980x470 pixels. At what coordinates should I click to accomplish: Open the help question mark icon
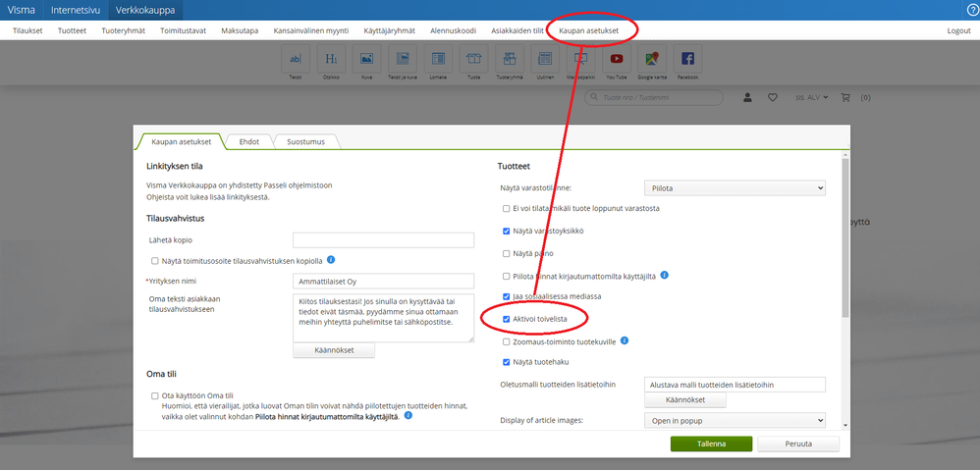tap(972, 10)
